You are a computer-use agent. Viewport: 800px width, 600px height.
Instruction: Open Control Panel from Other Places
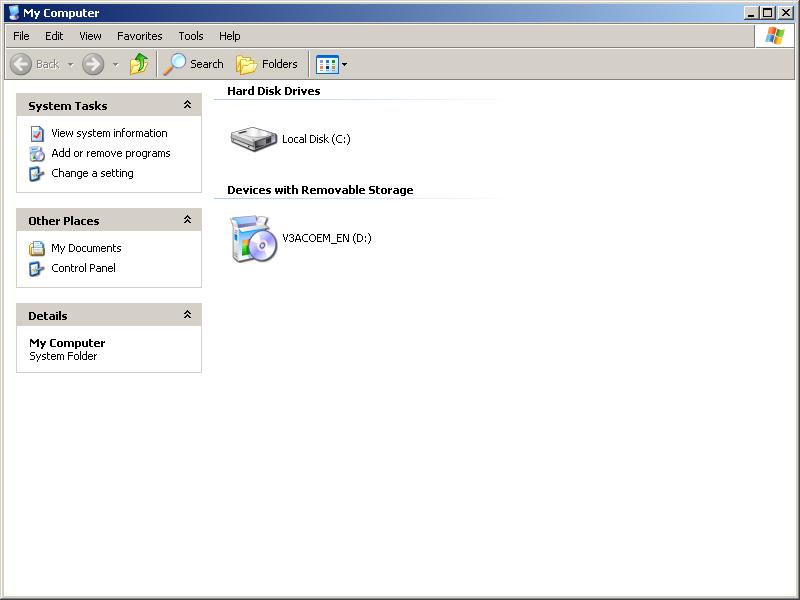coord(83,268)
